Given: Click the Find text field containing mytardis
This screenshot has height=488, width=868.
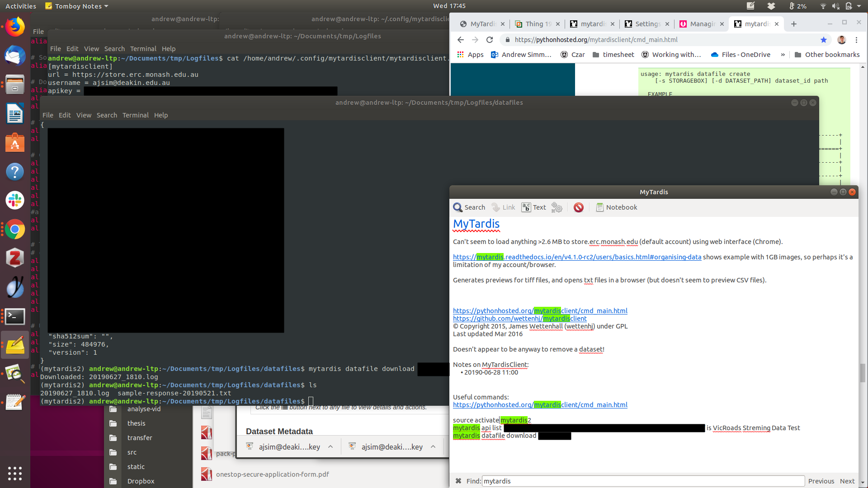Looking at the screenshot, I should point(642,481).
